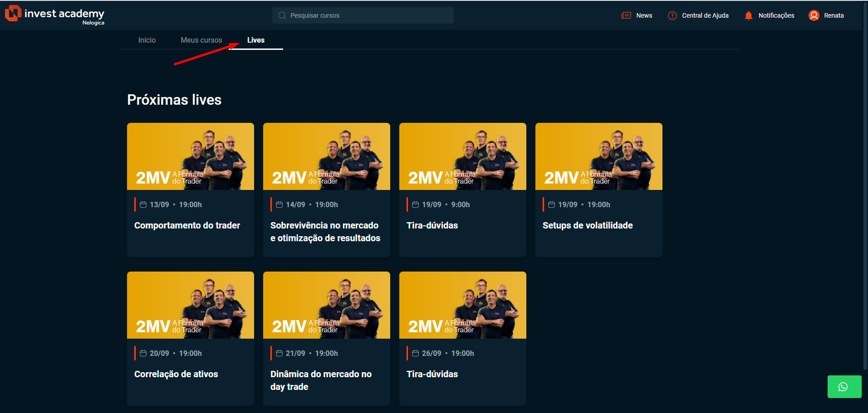Click calendar icon next to 14/09
The height and width of the screenshot is (413, 868).
click(x=279, y=204)
